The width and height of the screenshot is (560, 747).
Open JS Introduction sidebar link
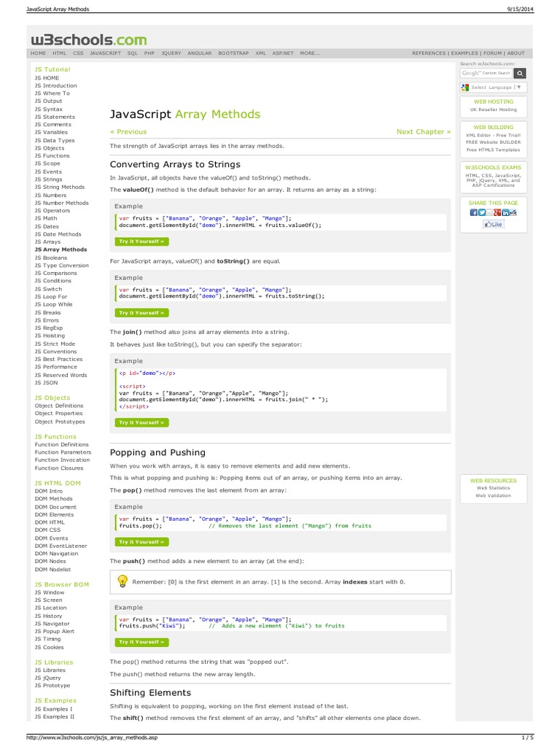point(55,86)
